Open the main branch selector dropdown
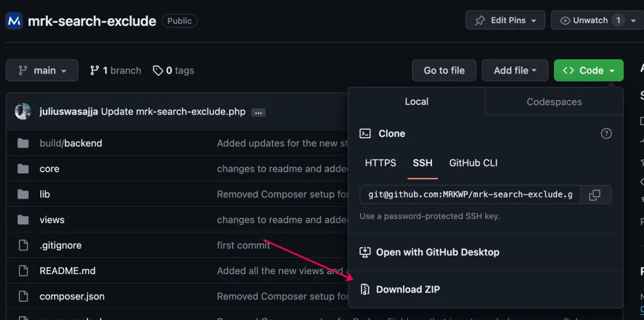Image resolution: width=644 pixels, height=320 pixels. pyautogui.click(x=42, y=70)
